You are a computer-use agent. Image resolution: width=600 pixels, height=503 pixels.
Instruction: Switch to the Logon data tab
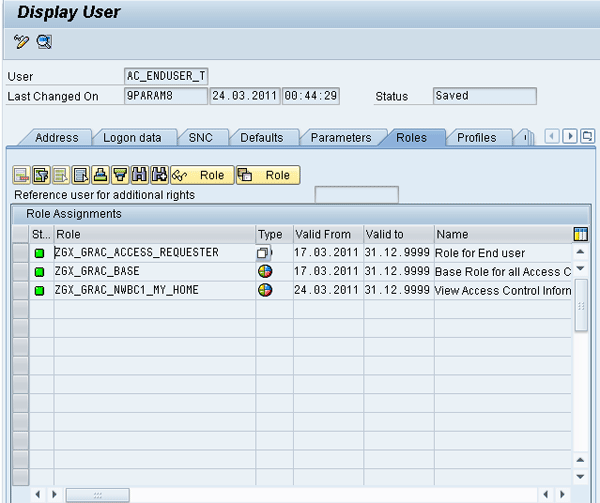click(135, 138)
